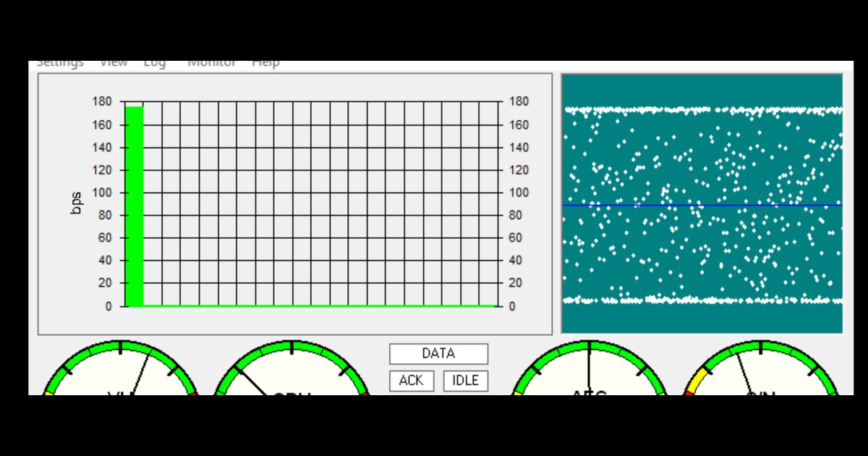Toggle the ACK status indicator
The image size is (868, 456).
coord(412,381)
